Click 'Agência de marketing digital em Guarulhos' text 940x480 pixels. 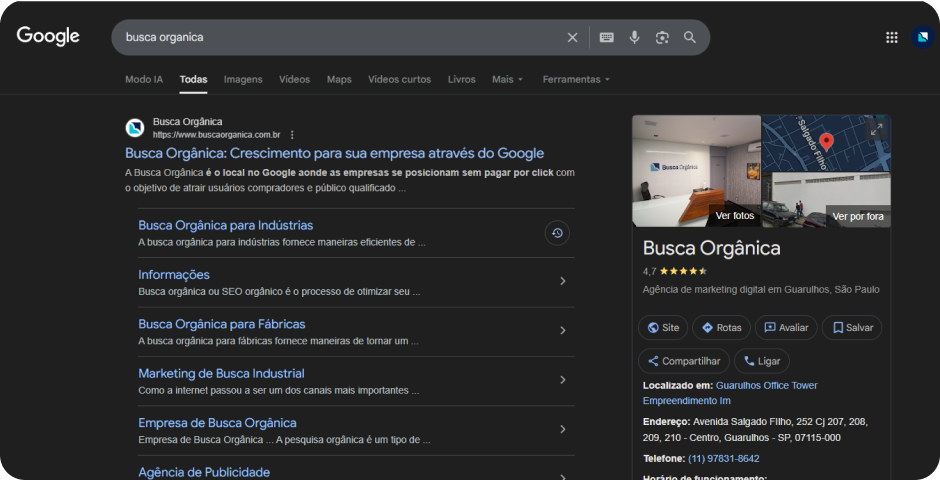(x=761, y=289)
